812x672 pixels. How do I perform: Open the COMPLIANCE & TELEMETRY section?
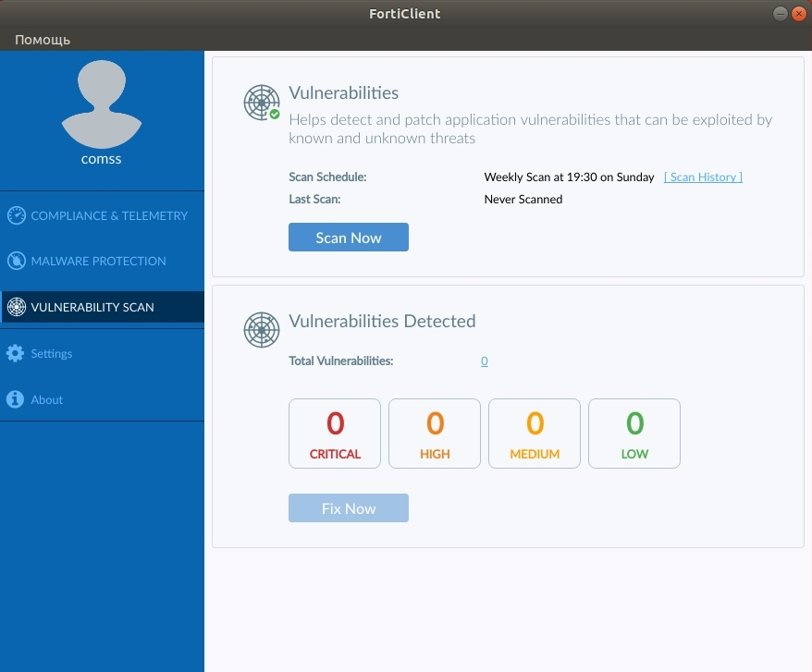pos(102,215)
